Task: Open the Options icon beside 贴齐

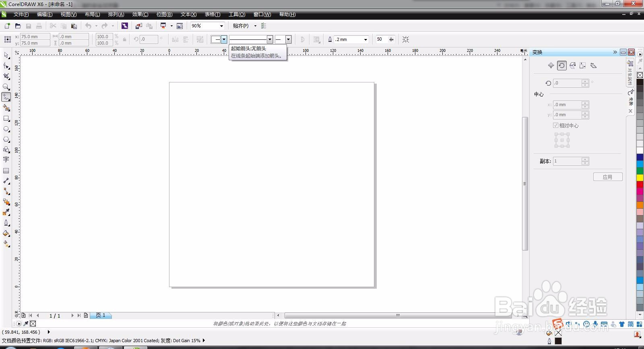Action: pos(264,26)
